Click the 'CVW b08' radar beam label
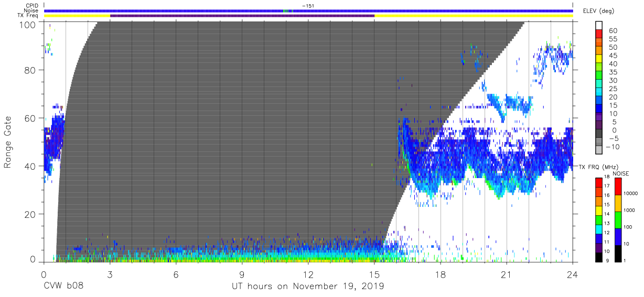This screenshot has width=644, height=297. [x=63, y=287]
